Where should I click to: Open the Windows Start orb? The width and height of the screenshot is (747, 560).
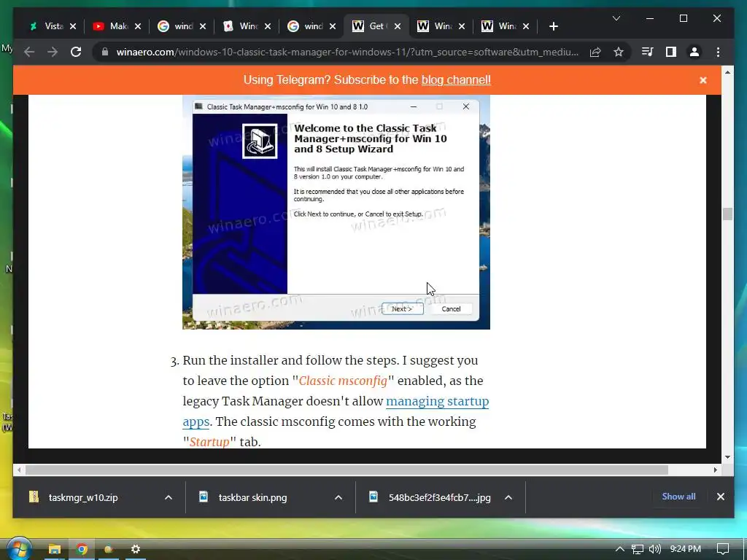(x=18, y=548)
